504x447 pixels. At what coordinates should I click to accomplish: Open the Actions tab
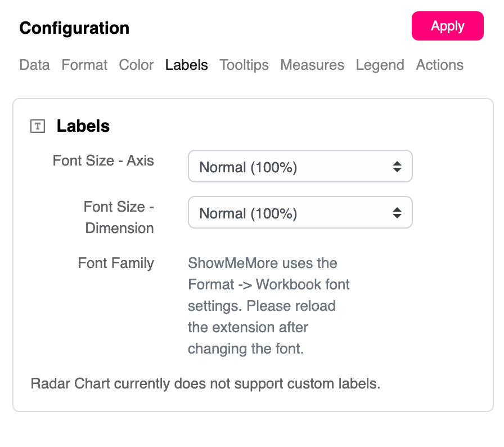coord(439,65)
